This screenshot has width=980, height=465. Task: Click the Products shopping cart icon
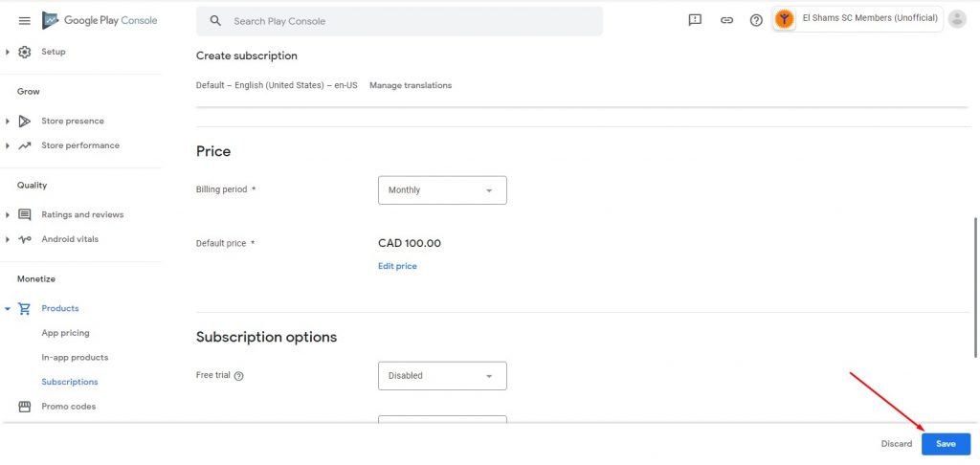[24, 308]
